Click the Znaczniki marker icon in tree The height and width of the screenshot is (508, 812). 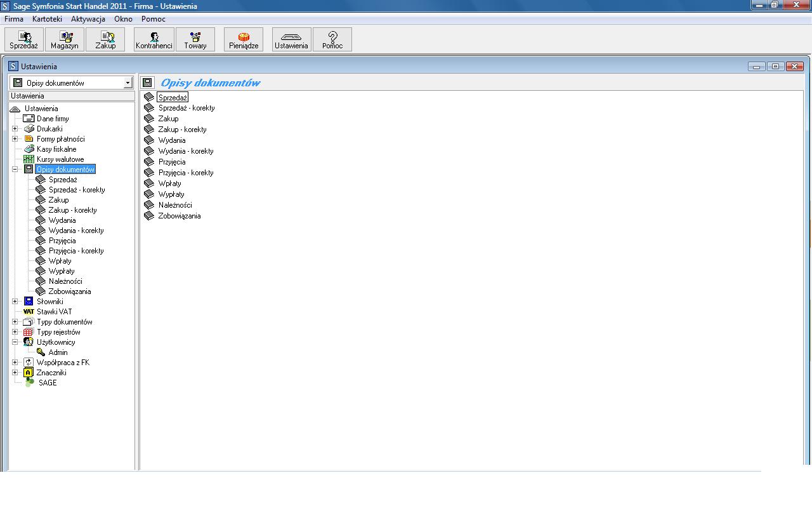29,373
